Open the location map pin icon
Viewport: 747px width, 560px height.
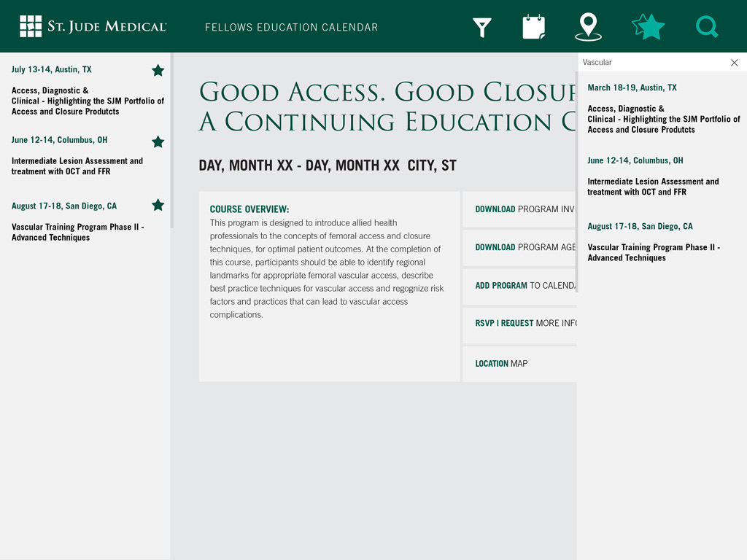(588, 27)
